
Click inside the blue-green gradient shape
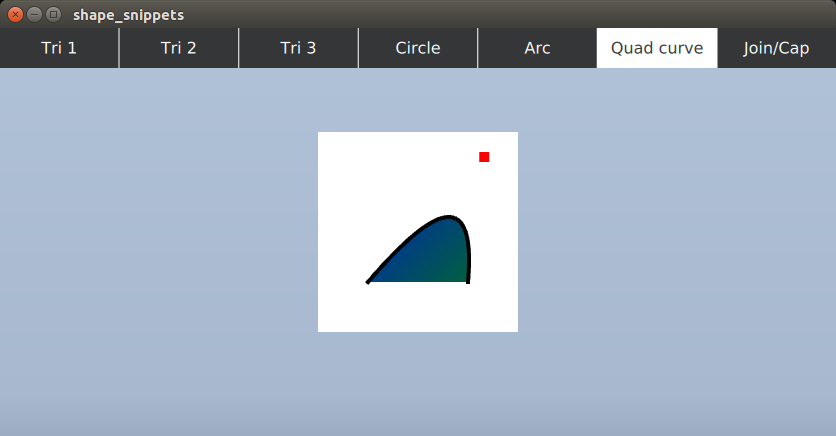pos(432,258)
